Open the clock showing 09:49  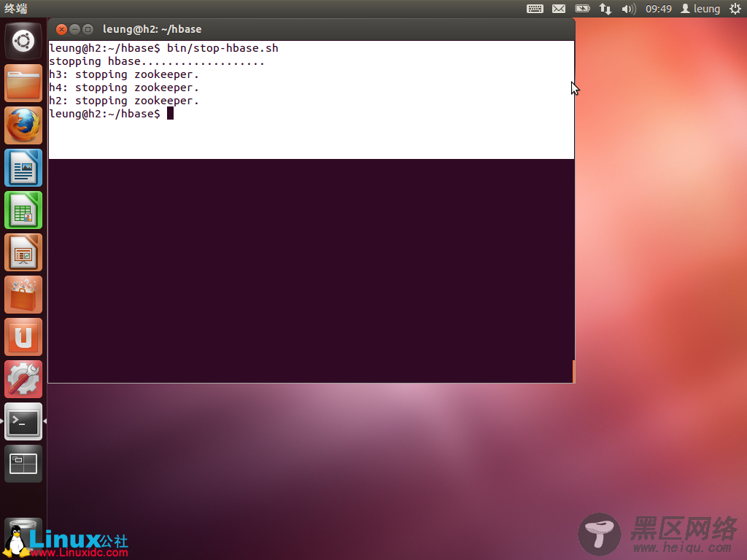(x=659, y=9)
